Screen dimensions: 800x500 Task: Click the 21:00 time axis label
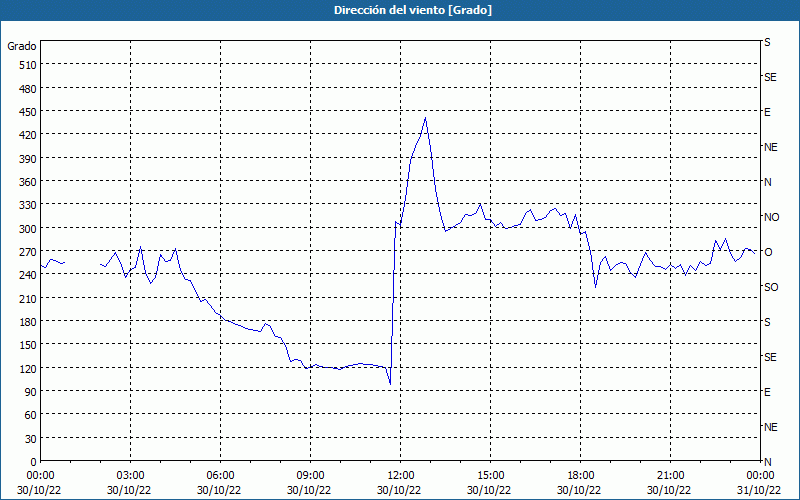click(x=670, y=476)
